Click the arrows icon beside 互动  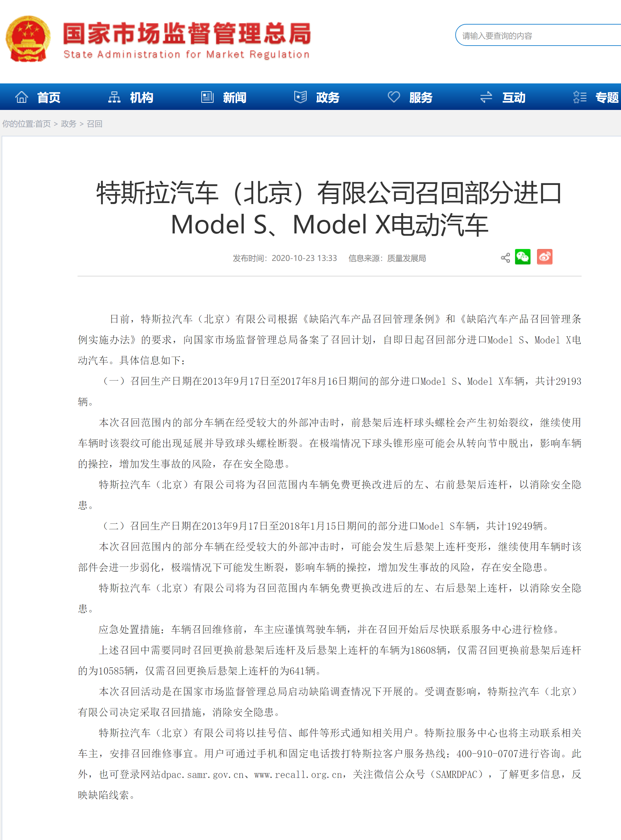coord(486,97)
